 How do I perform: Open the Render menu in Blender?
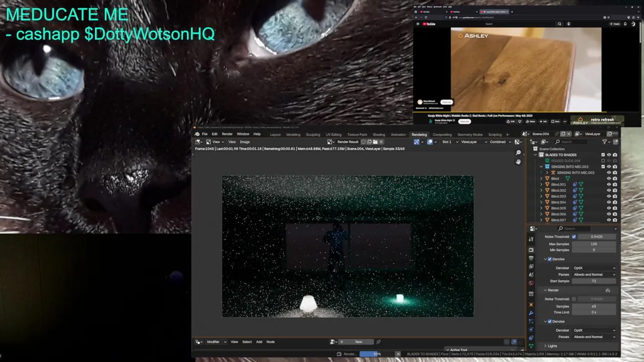click(x=227, y=134)
